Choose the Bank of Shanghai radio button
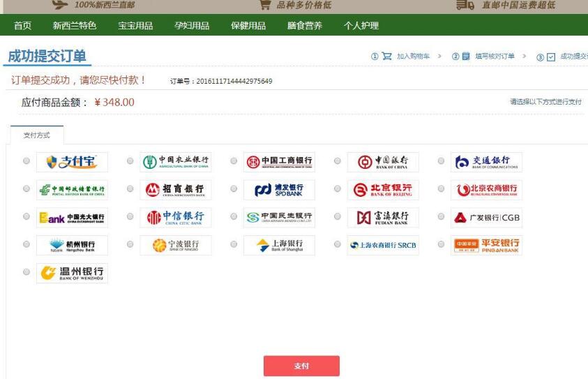Screen dimensions: 588x379 click(x=234, y=244)
